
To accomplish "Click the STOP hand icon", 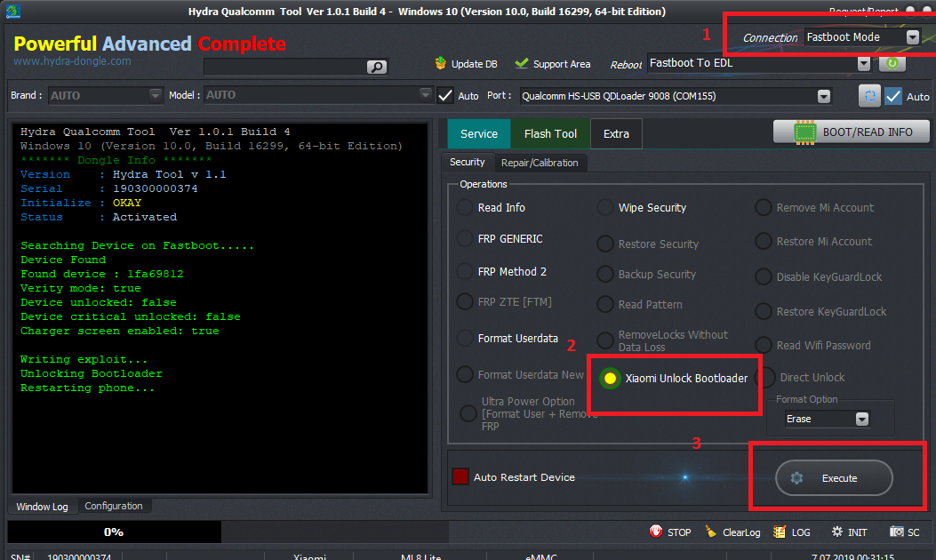I will pyautogui.click(x=655, y=532).
